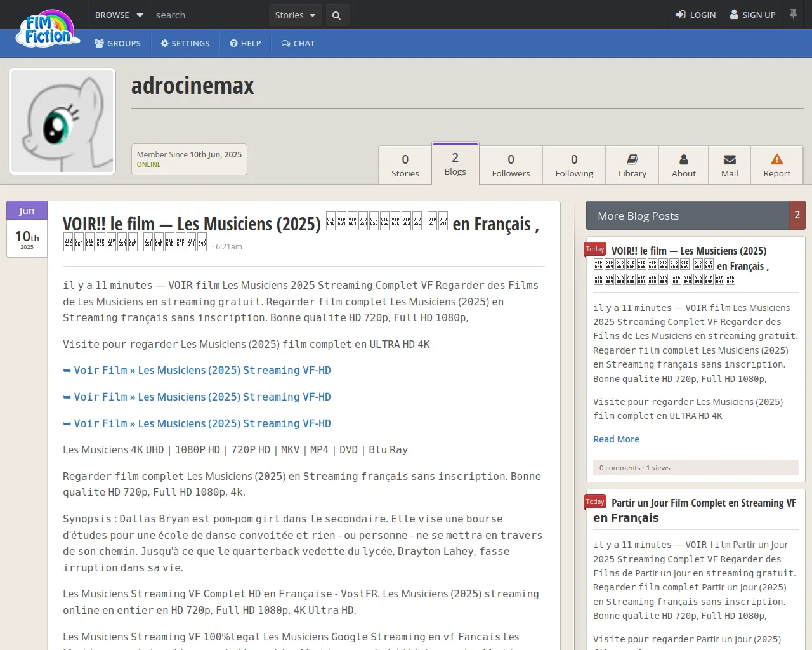Screen dimensions: 812x650
Task: Open the Library book icon tab
Action: (x=632, y=165)
